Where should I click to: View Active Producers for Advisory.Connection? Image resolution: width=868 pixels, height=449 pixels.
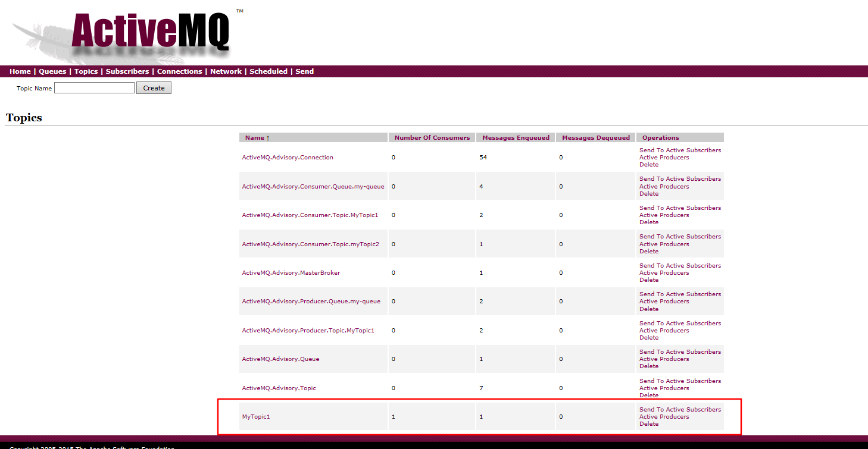664,158
